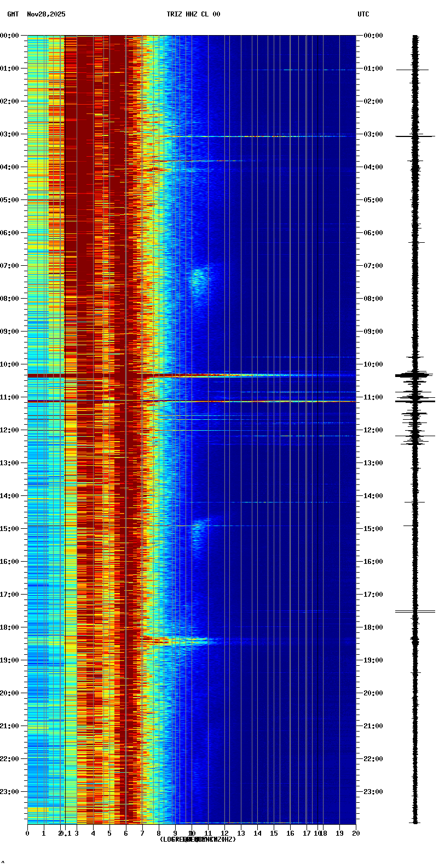This screenshot has width=439, height=868.
Task: Click the 15 Hz frequency axis label
Action: coord(274,833)
